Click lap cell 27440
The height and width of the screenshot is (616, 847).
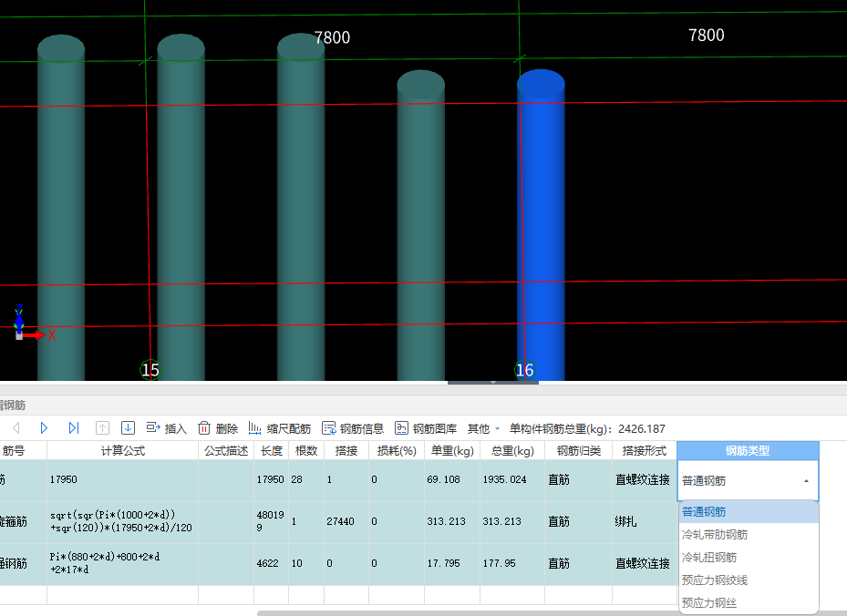[346, 521]
